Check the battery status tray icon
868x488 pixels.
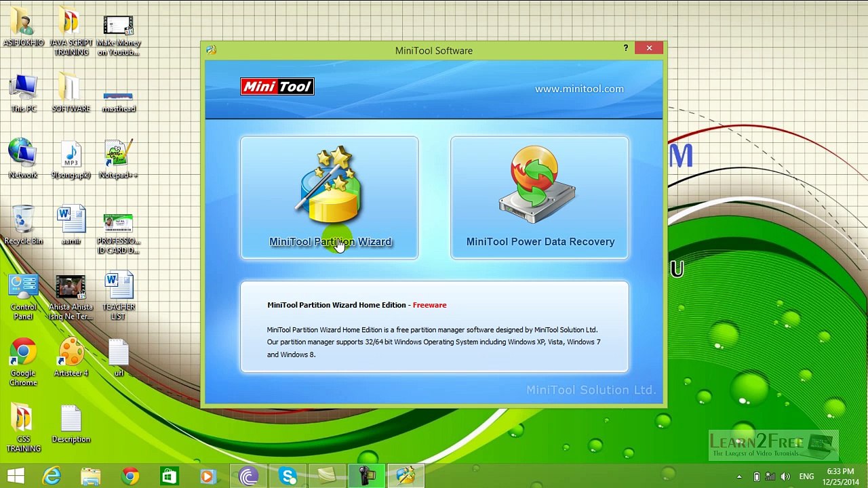757,476
